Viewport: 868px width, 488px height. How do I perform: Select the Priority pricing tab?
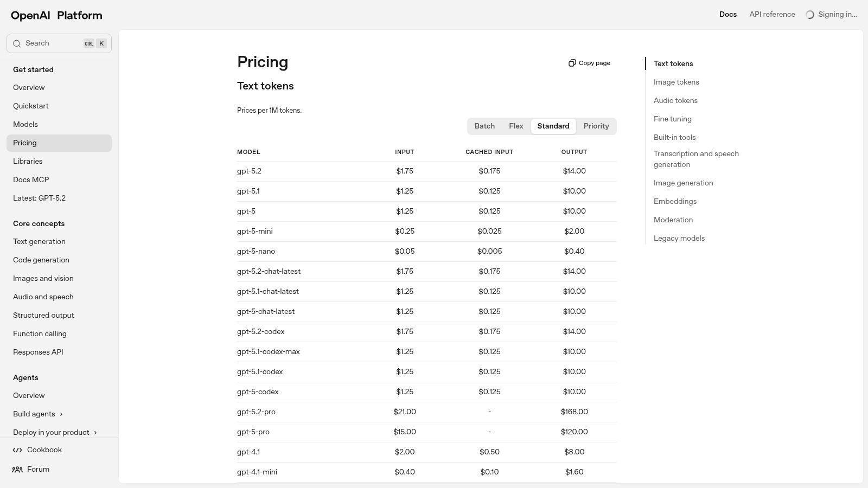coord(596,126)
